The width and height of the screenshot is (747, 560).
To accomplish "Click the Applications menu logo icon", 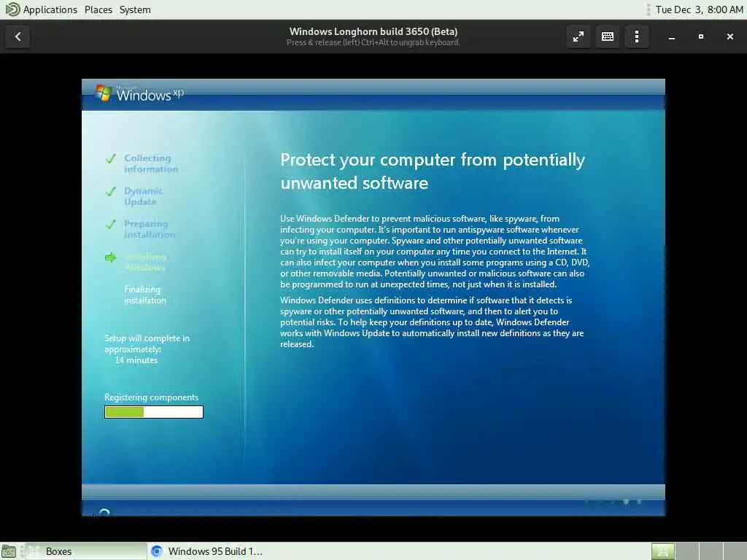I will coord(12,9).
